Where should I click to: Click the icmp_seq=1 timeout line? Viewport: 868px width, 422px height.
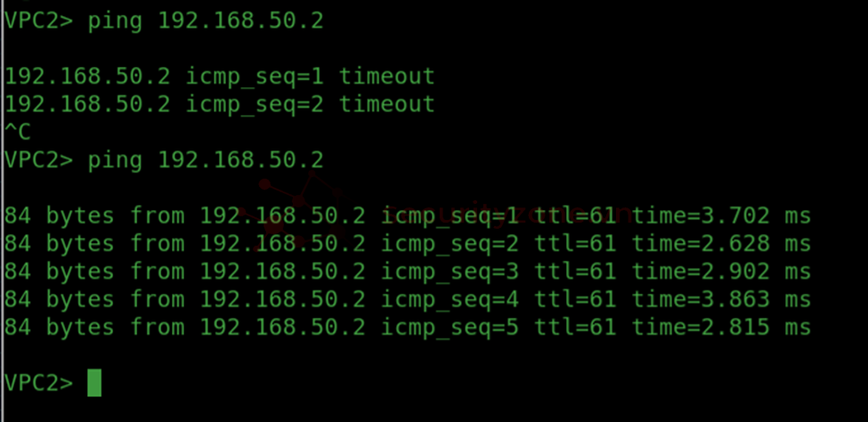(220, 77)
